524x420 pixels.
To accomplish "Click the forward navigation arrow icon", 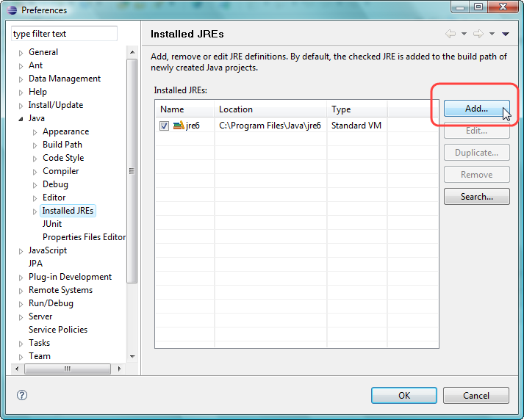I will 478,34.
